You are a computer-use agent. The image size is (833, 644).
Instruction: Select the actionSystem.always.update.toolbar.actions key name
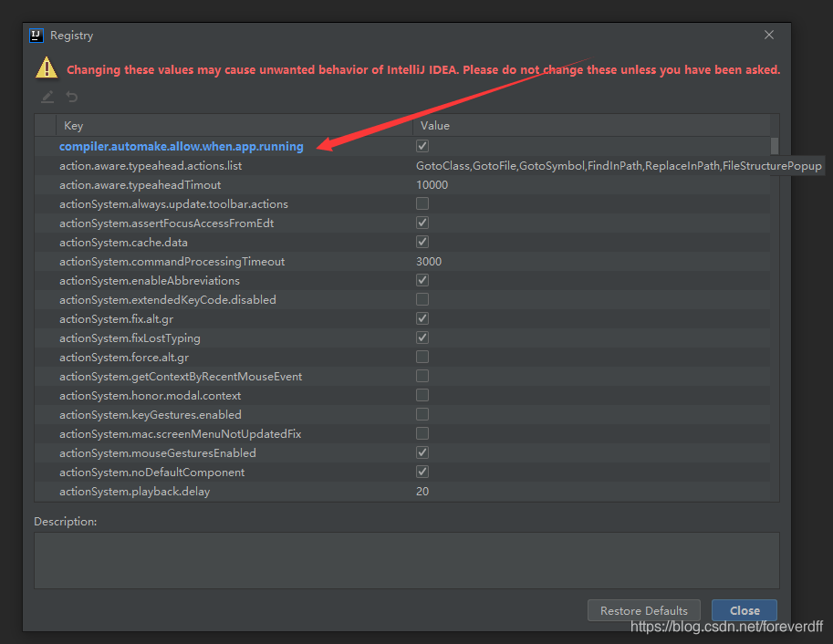pyautogui.click(x=173, y=204)
